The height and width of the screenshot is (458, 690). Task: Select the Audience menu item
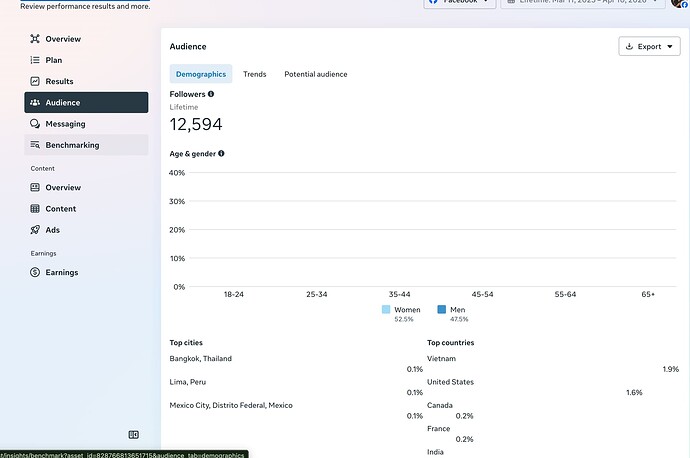point(86,103)
